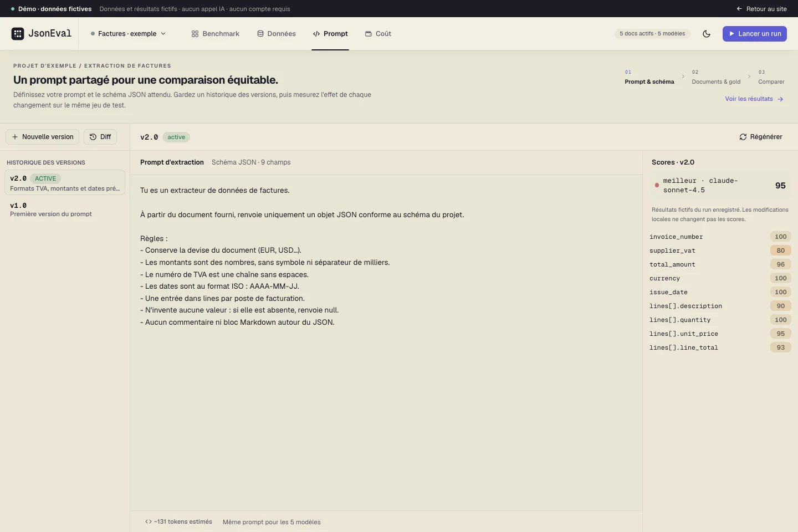Click the Démo · données fictives banner label

click(x=54, y=9)
